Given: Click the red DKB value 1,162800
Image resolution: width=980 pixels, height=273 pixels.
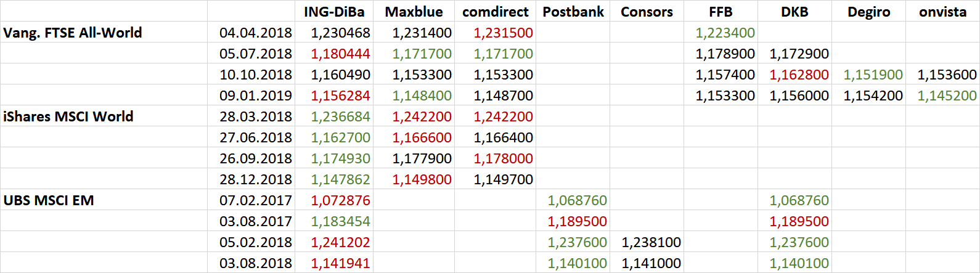Looking at the screenshot, I should [x=799, y=75].
